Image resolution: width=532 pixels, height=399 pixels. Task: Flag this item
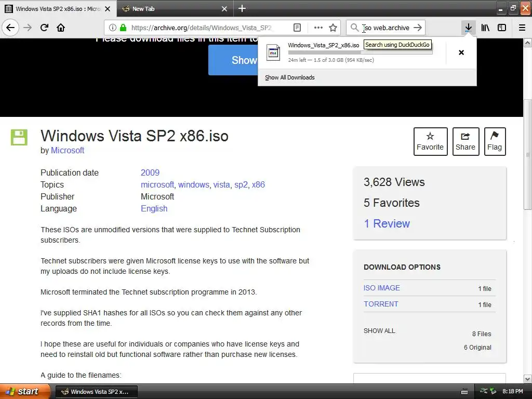(495, 141)
